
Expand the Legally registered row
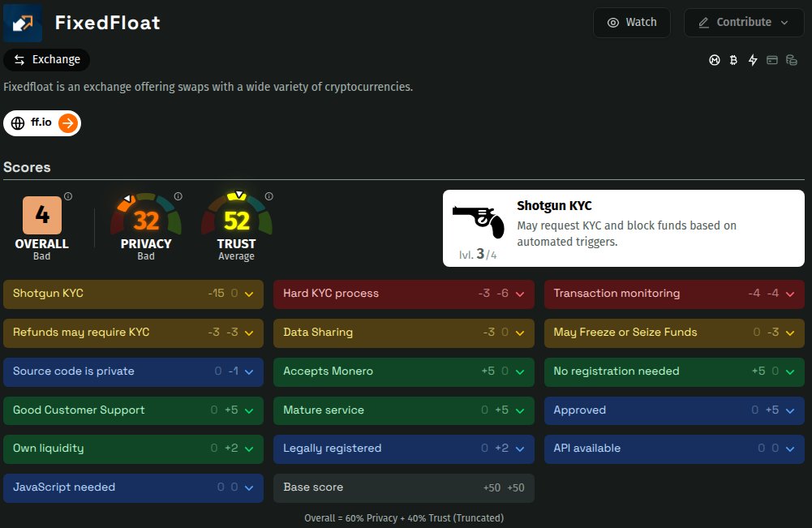pyautogui.click(x=404, y=449)
